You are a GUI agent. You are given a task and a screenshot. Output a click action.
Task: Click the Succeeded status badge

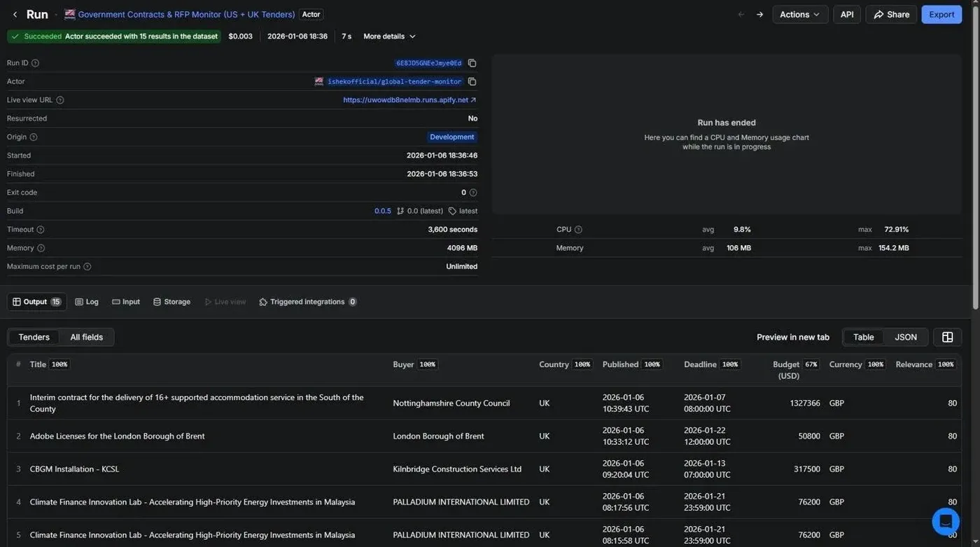pyautogui.click(x=114, y=36)
